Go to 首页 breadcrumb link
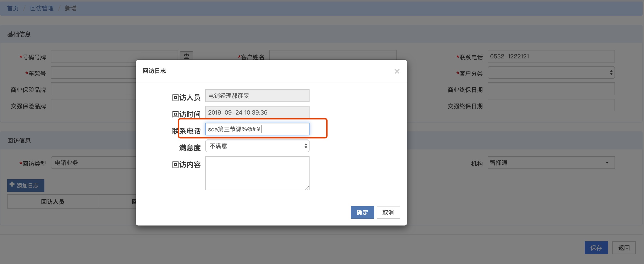This screenshot has height=264, width=644. 12,8
